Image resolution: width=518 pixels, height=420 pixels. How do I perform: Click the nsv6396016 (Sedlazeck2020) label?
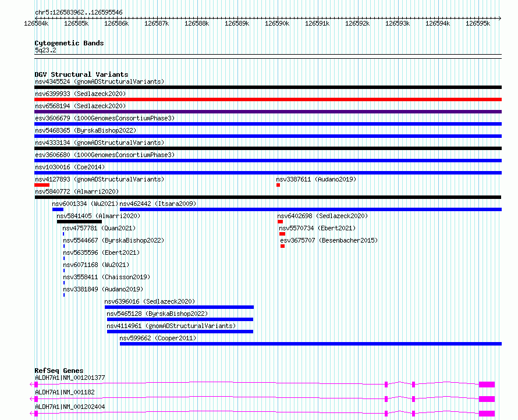[x=150, y=301]
